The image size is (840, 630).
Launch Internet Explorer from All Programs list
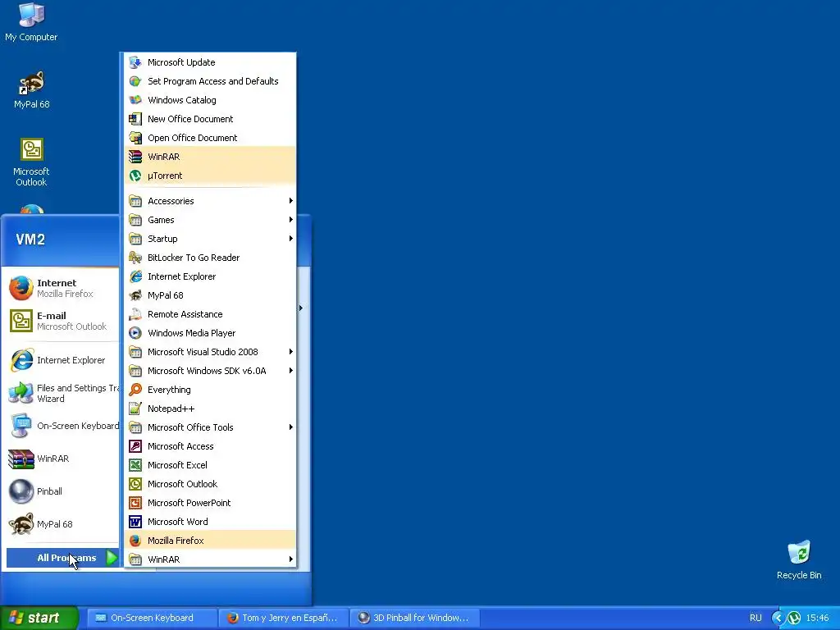210,276
